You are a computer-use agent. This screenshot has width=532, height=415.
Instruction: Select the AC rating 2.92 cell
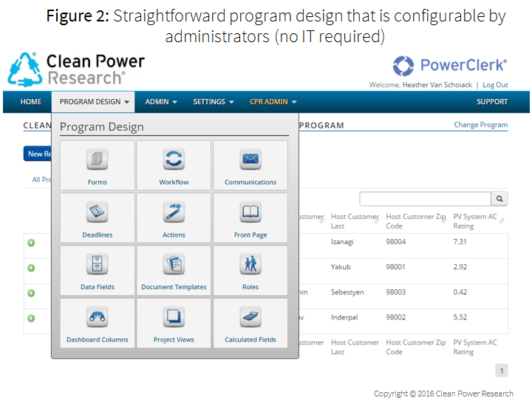pos(460,267)
